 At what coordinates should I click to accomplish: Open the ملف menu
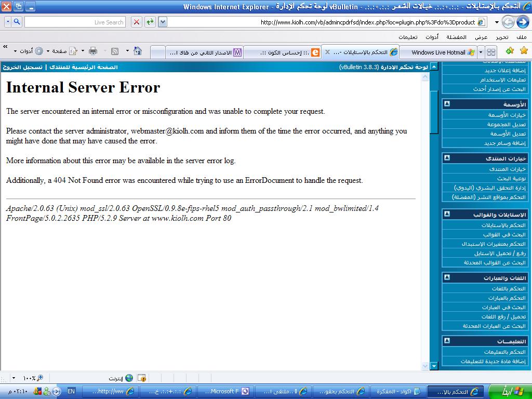[522, 37]
